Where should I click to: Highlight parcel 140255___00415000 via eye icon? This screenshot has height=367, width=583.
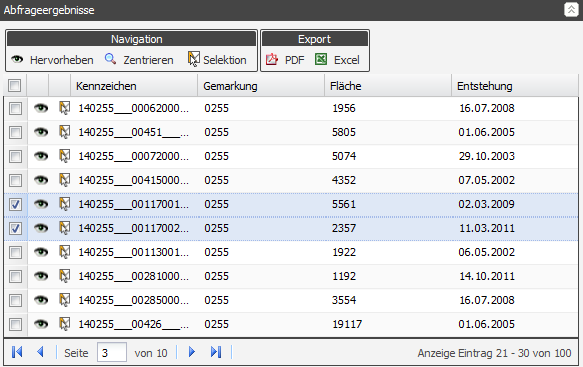(x=41, y=180)
